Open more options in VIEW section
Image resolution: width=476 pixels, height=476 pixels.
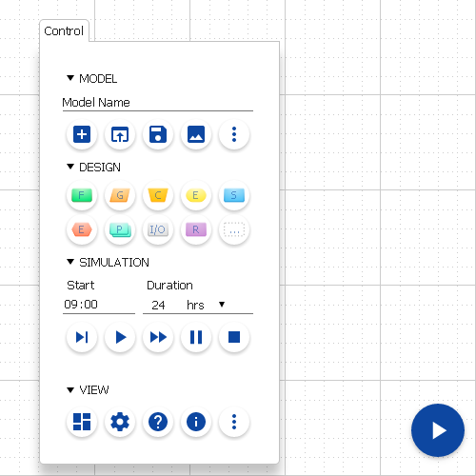click(x=234, y=422)
